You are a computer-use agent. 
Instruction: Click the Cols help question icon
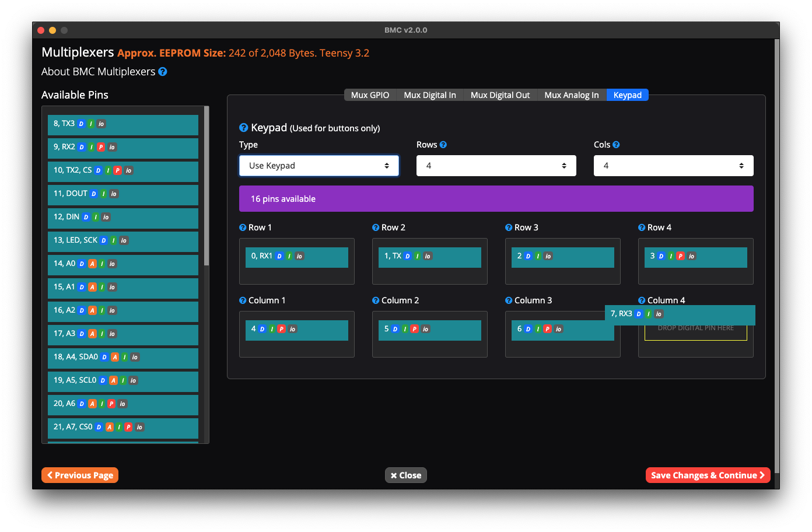click(616, 145)
